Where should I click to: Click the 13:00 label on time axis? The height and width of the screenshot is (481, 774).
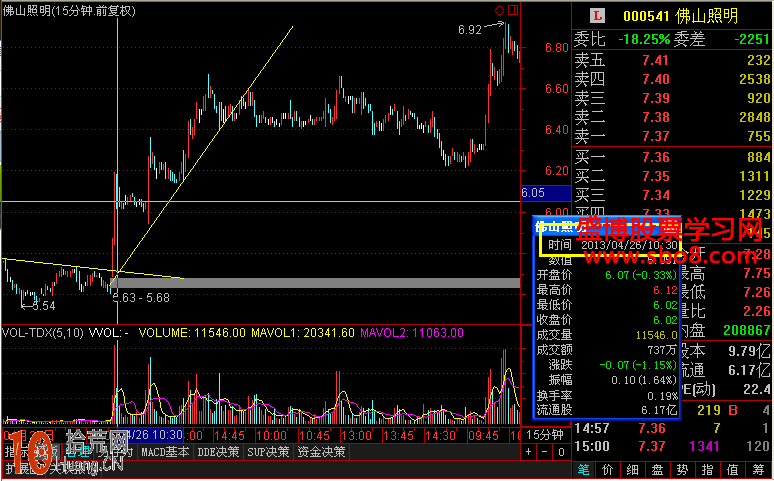(356, 436)
